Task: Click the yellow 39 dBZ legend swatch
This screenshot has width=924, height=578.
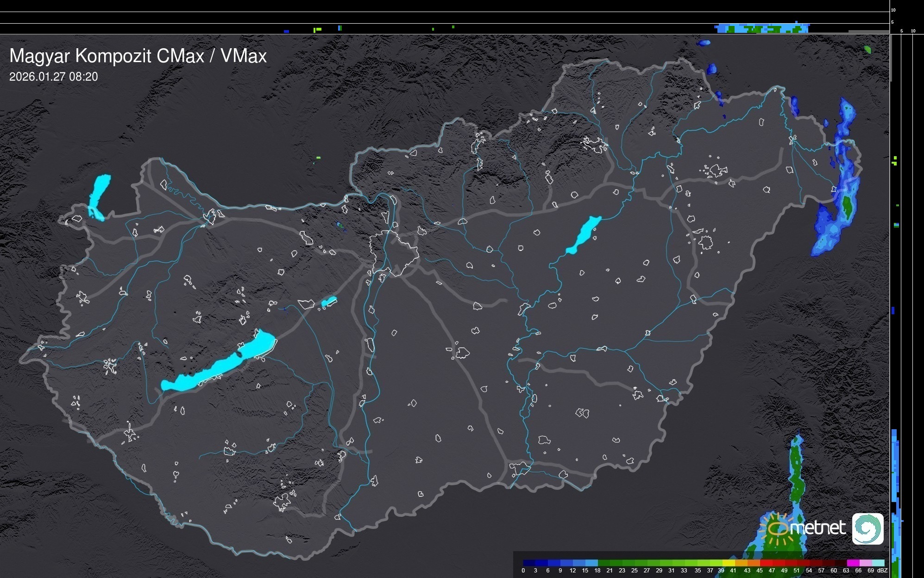Action: click(729, 563)
